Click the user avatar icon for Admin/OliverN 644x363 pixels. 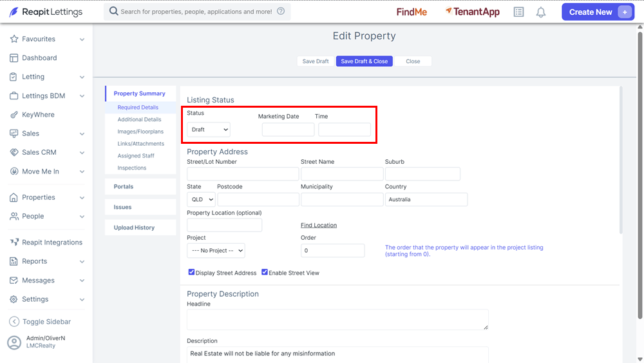tap(14, 342)
